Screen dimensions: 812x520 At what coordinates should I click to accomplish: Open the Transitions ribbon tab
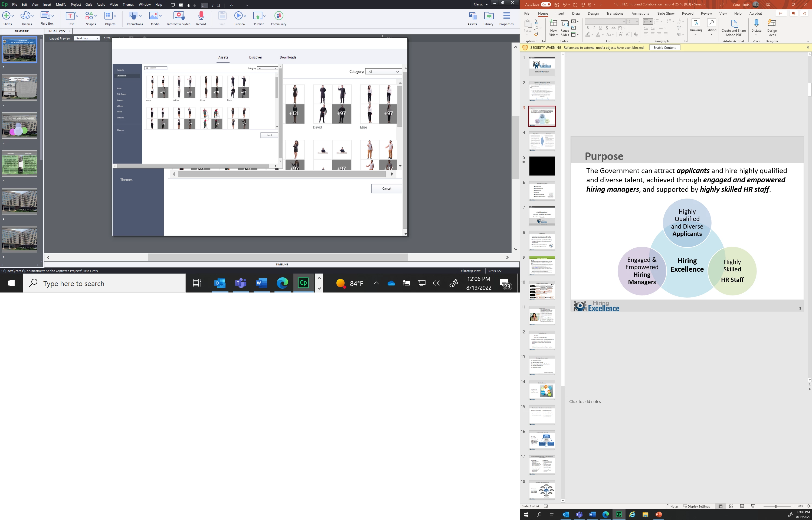pyautogui.click(x=614, y=14)
